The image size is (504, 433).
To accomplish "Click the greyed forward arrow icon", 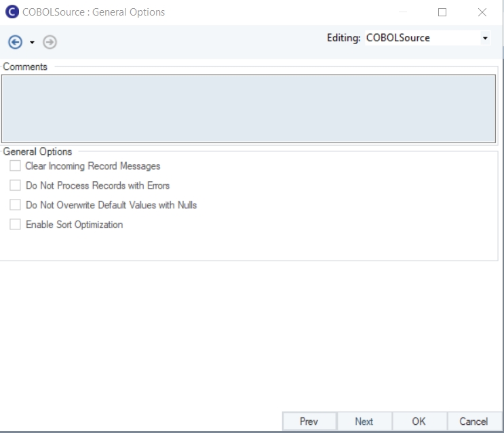I will point(50,42).
